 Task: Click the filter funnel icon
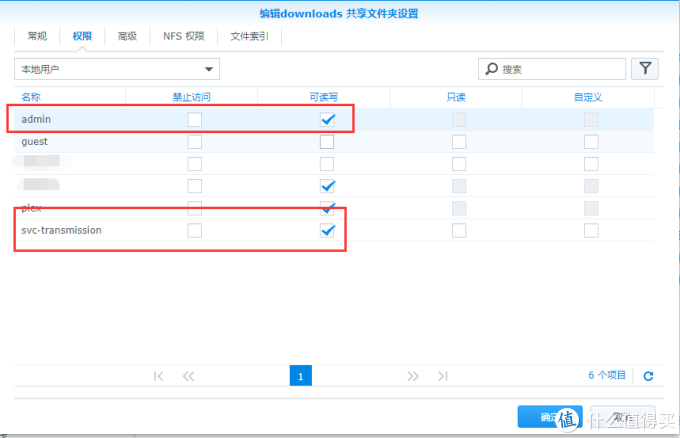(645, 69)
